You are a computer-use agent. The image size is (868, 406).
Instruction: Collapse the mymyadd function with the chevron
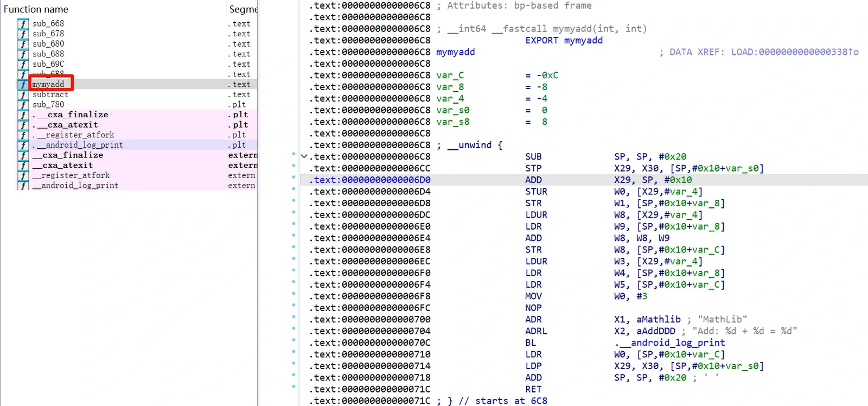pyautogui.click(x=304, y=156)
